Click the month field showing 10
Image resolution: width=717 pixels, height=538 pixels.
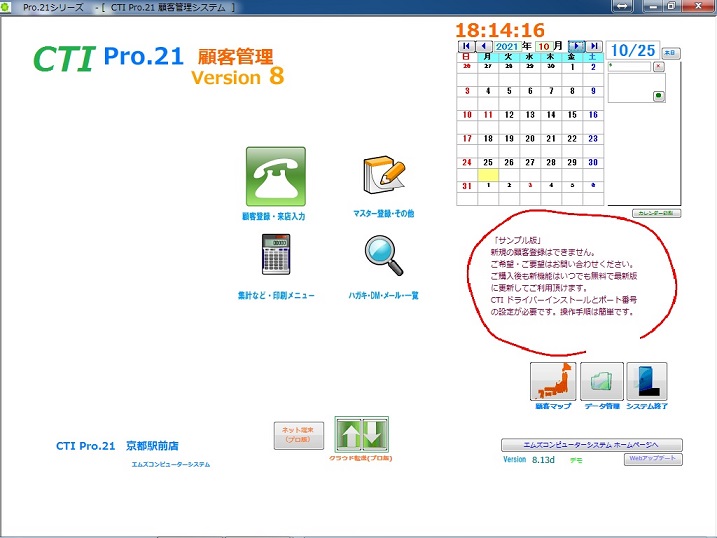(544, 46)
